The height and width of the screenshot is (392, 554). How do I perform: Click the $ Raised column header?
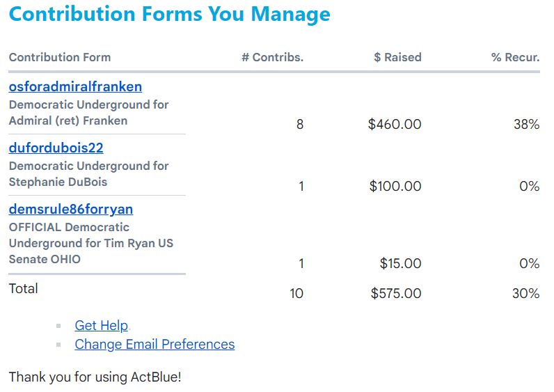397,57
